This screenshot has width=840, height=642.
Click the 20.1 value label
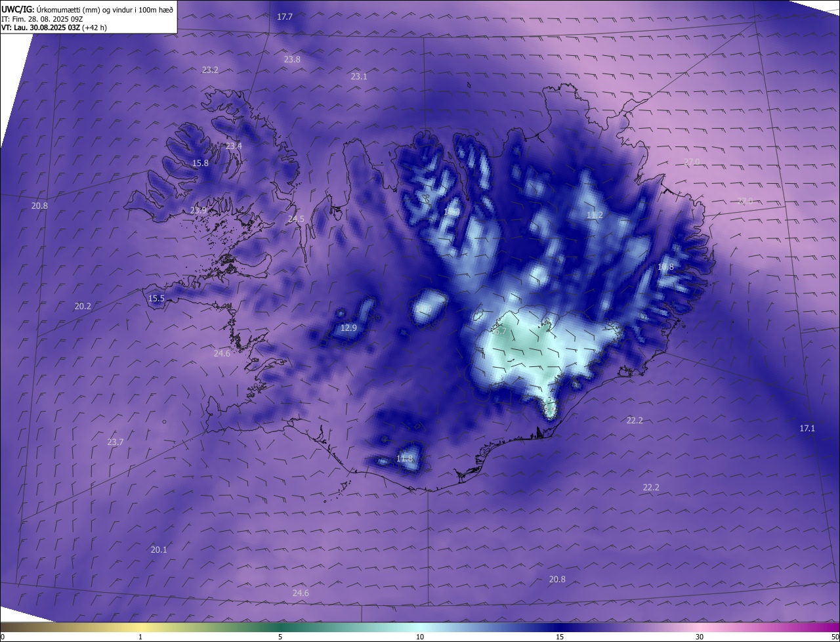(159, 550)
